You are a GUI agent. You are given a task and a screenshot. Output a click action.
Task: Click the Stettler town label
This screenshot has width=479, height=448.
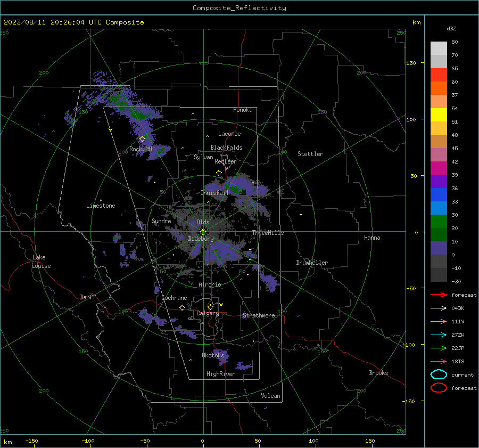coord(310,154)
